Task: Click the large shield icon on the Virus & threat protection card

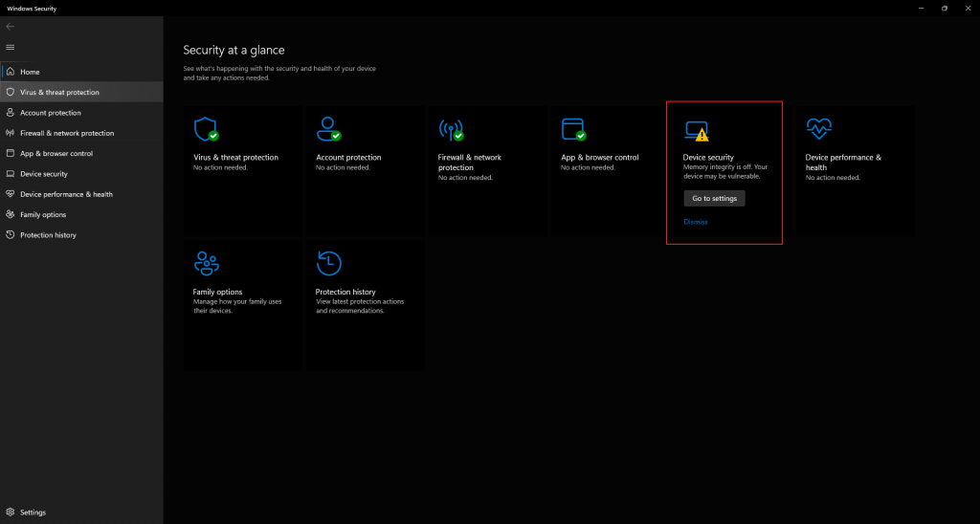Action: 207,129
